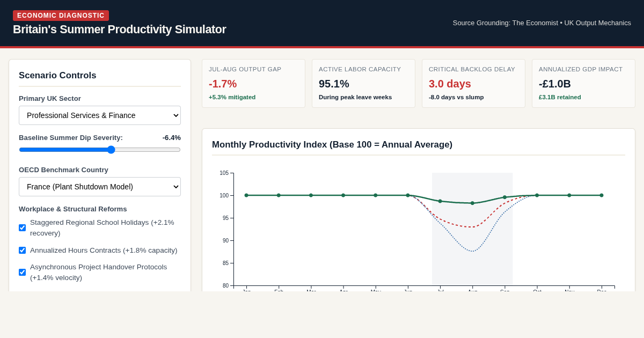This screenshot has width=644, height=338.
Task: Click the Economic Diagnostic red badge
Action: coord(61,16)
